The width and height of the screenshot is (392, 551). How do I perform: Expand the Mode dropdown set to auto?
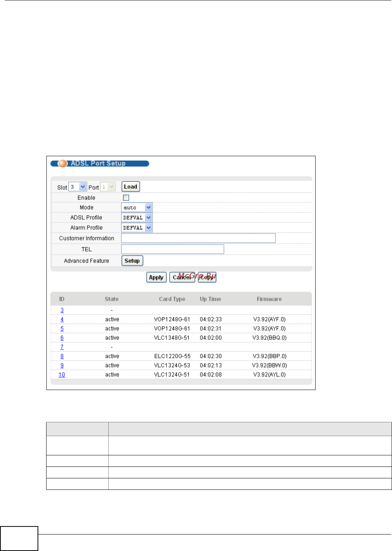coord(137,208)
